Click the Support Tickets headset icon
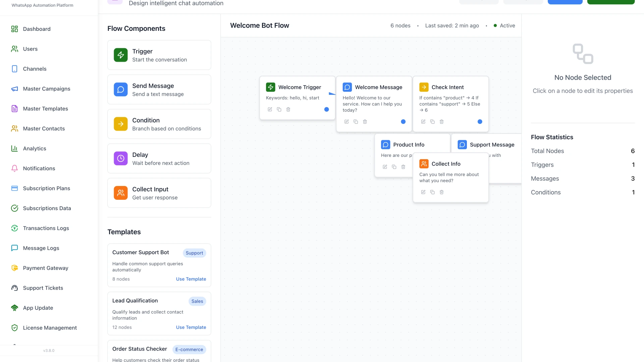The height and width of the screenshot is (362, 644). click(14, 288)
